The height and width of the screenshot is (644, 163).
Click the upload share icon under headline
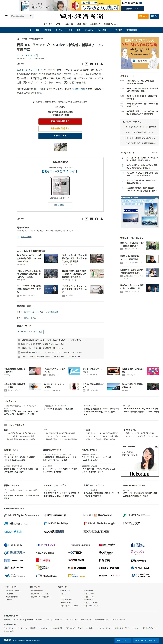click(101, 64)
